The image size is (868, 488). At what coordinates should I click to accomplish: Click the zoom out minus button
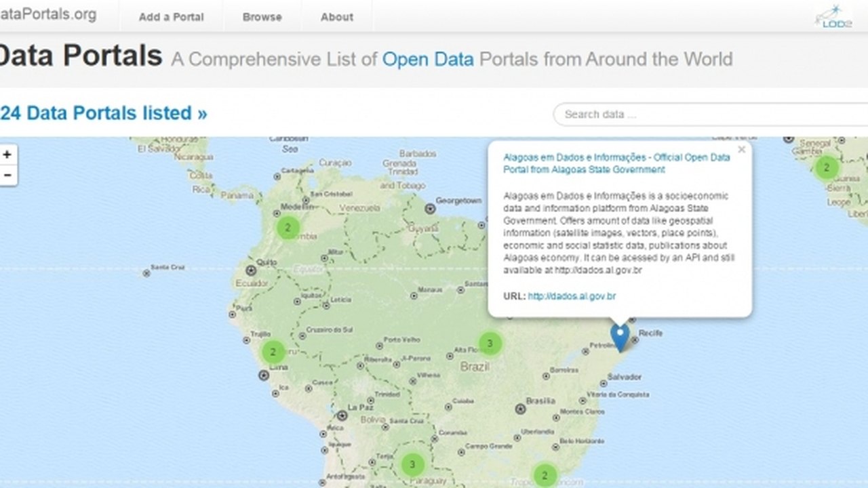click(x=7, y=175)
